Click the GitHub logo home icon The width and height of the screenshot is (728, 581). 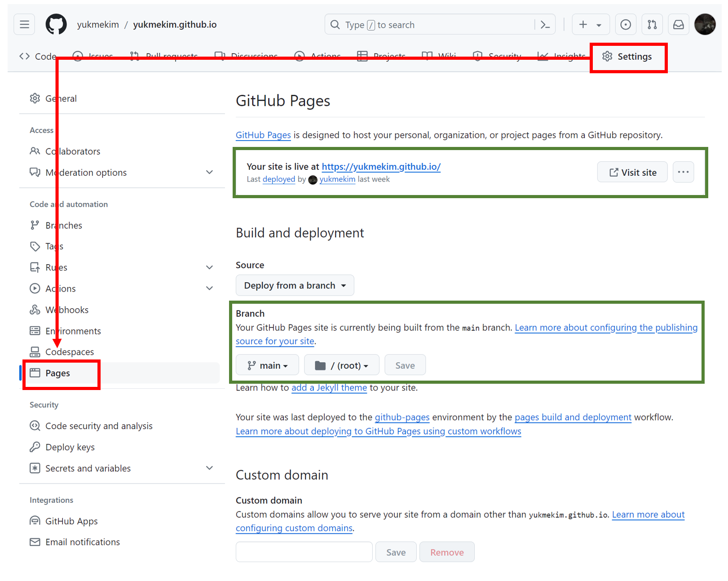[x=56, y=24]
